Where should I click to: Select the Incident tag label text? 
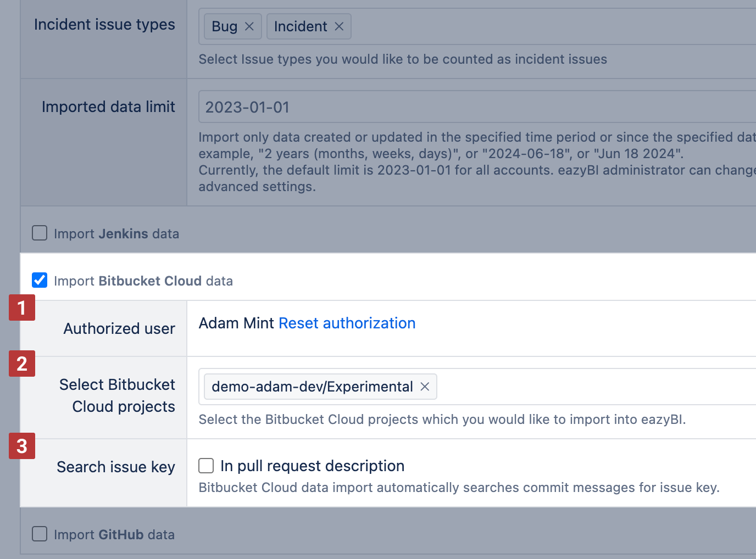tap(301, 26)
